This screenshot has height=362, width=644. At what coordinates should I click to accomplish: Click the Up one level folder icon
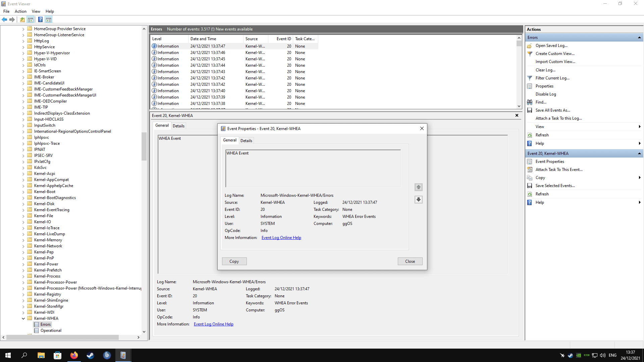22,19
